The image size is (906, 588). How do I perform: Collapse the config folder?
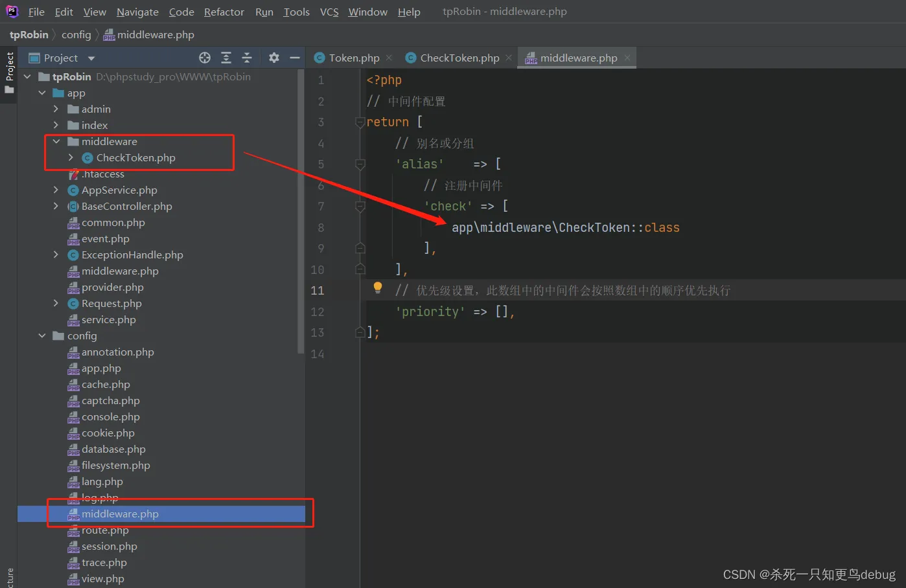click(42, 335)
